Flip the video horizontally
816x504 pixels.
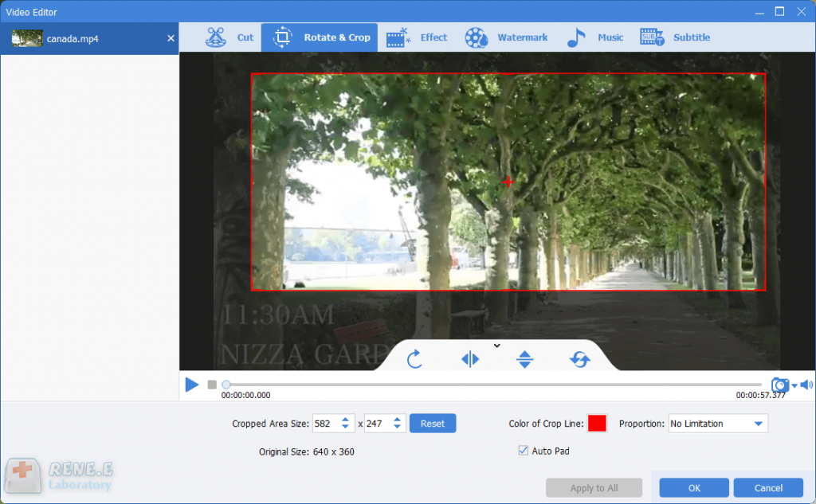470,359
